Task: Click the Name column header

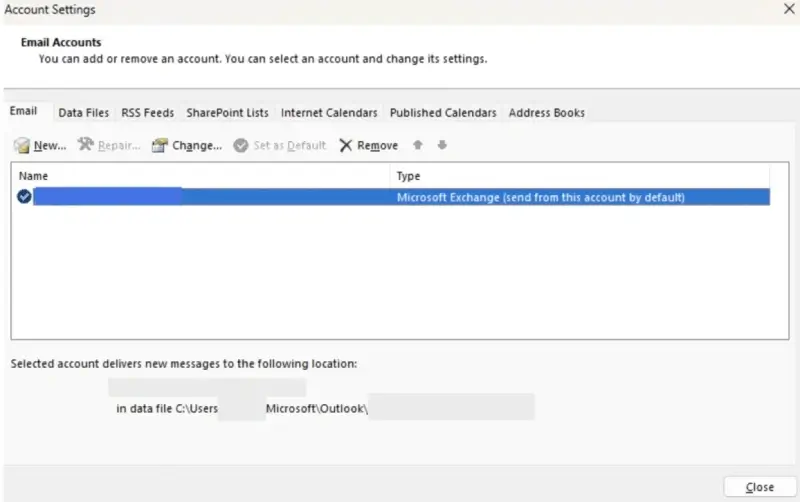Action: (33, 176)
